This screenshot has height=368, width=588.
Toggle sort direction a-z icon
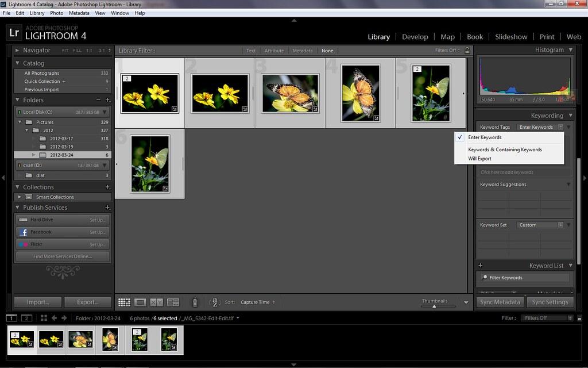coord(214,302)
